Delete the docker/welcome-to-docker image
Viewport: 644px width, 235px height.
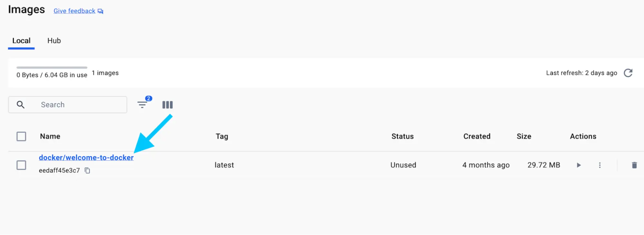click(x=634, y=165)
